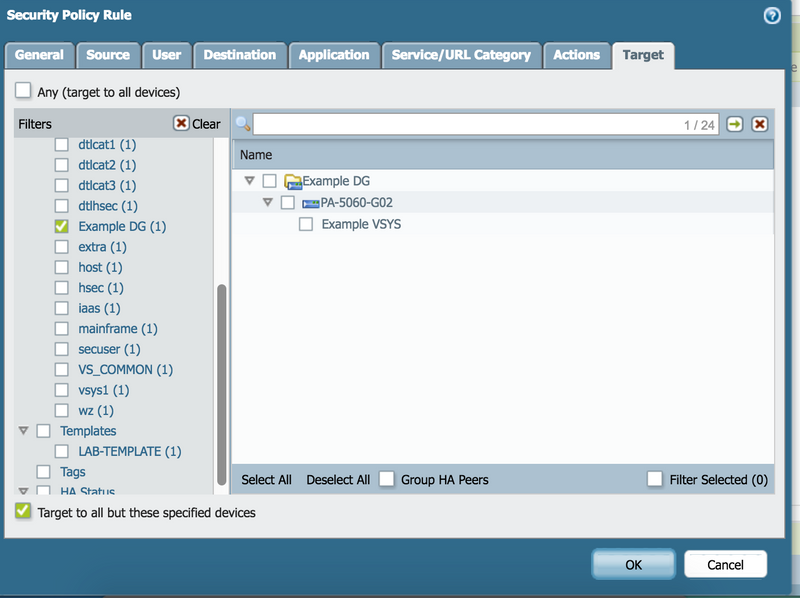
Task: Enable Any (target to all devices) checkbox
Action: pos(23,91)
